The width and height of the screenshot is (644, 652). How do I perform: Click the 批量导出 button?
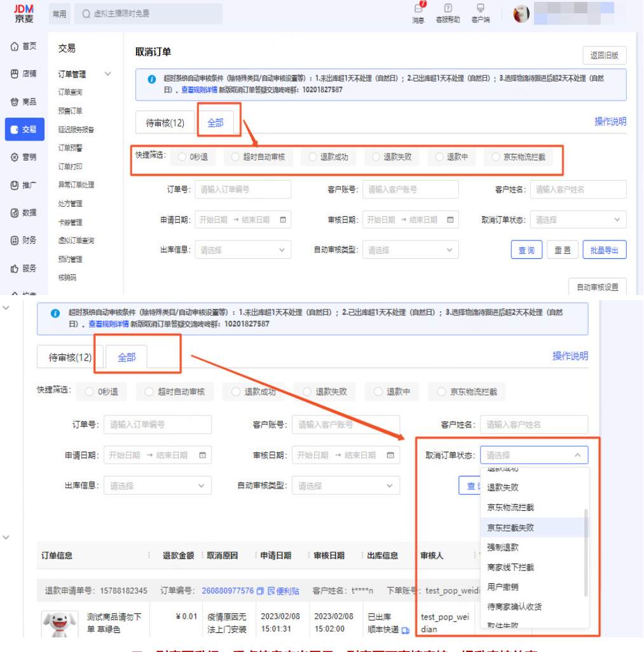coord(604,249)
